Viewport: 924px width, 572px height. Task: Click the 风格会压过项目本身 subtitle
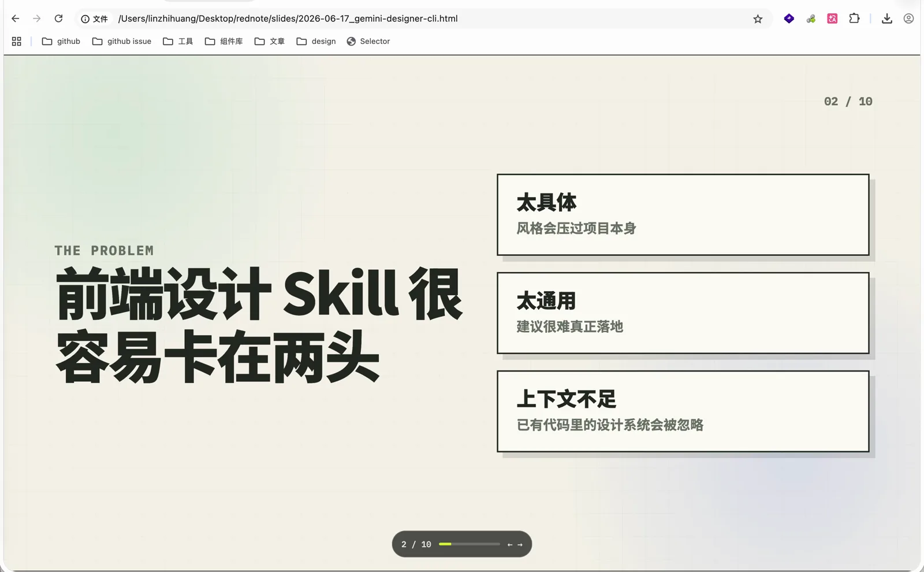click(x=576, y=228)
